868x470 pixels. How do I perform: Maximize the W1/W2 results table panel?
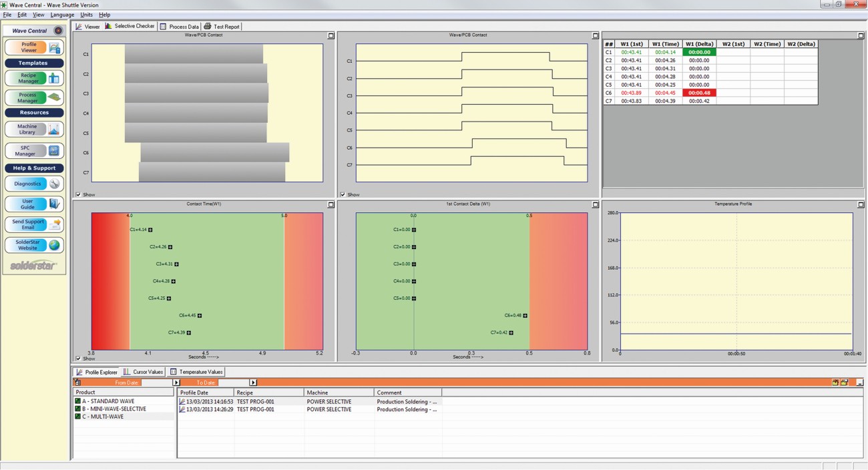click(x=861, y=35)
